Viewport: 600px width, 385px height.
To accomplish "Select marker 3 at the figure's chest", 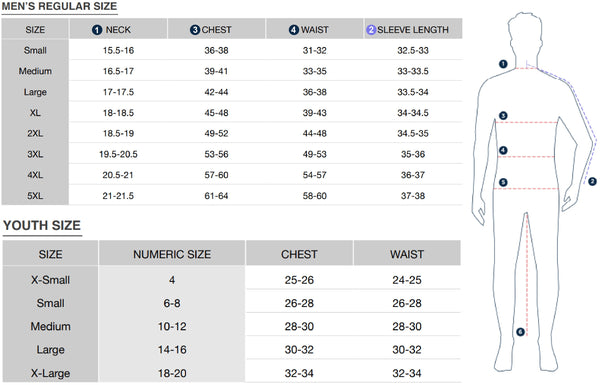I will [503, 116].
